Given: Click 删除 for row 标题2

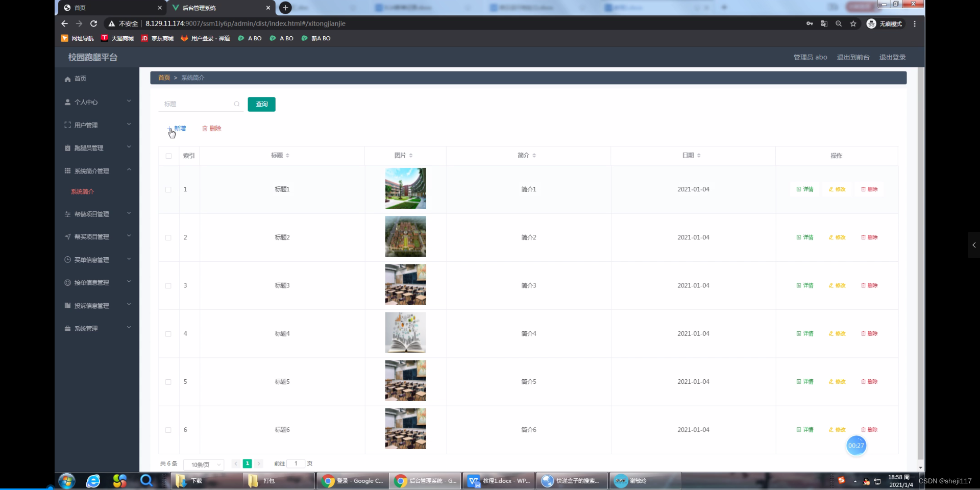Looking at the screenshot, I should 869,237.
